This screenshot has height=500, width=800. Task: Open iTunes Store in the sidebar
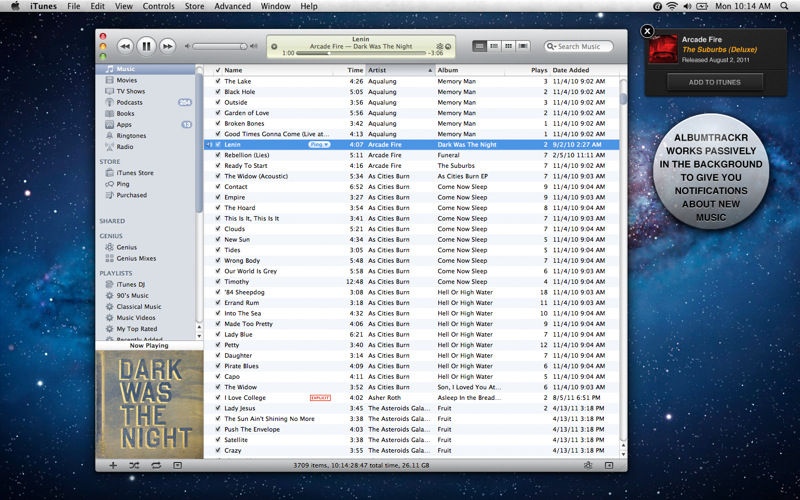point(133,172)
